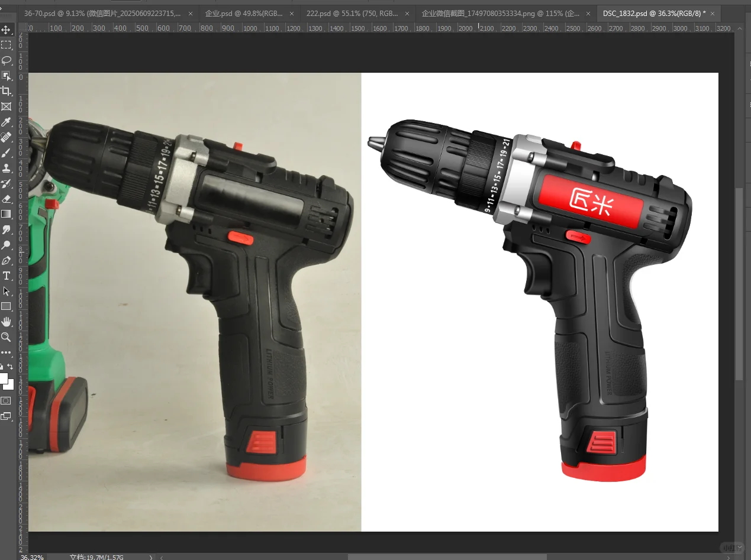Viewport: 751px width, 560px height.
Task: Click the ruler origin corner box
Action: point(23,28)
